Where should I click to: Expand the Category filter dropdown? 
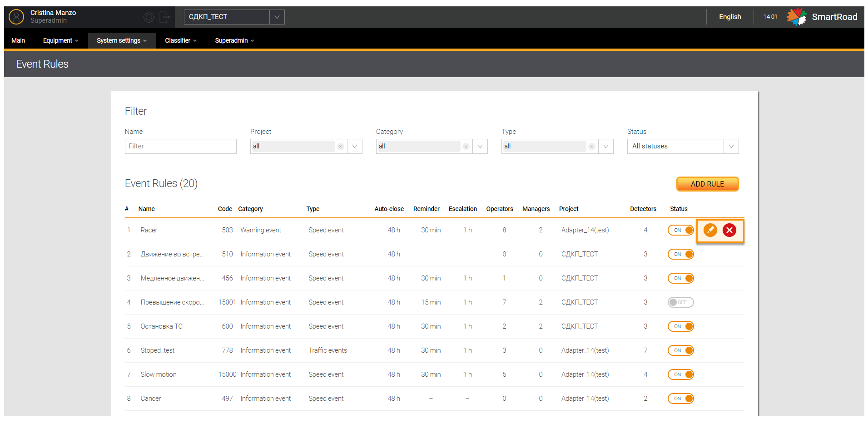pos(480,147)
